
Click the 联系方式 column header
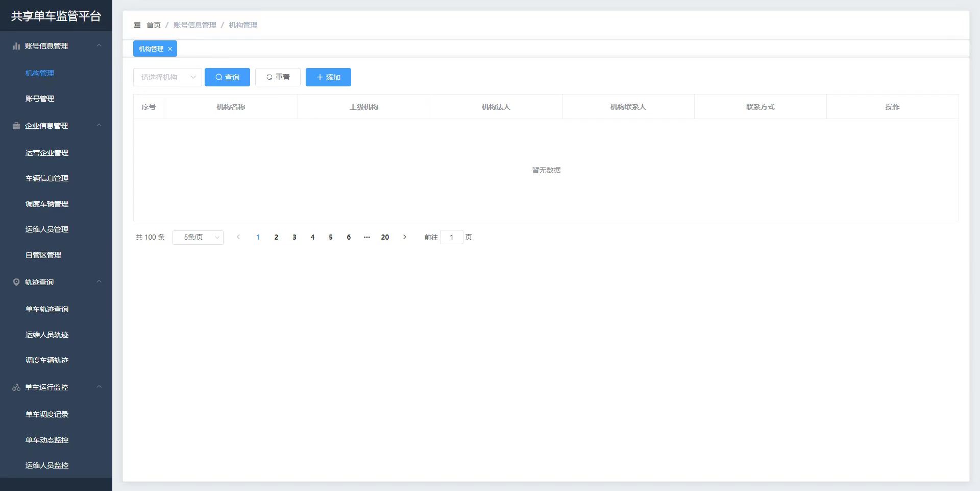tap(761, 107)
